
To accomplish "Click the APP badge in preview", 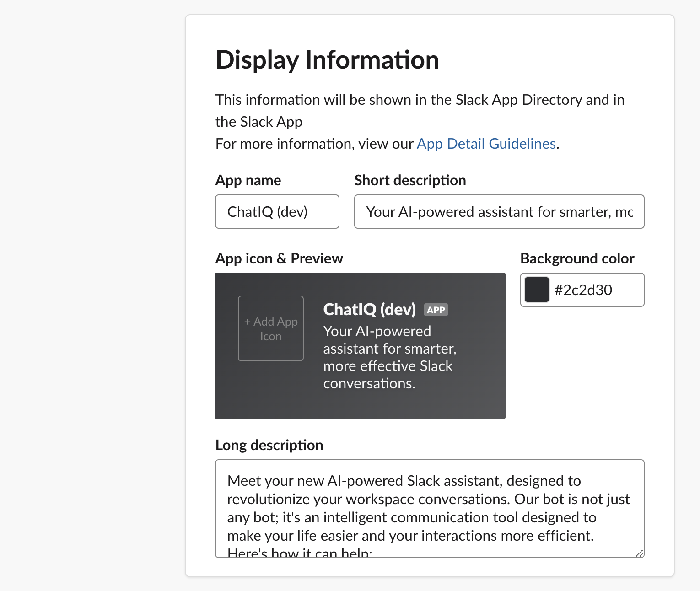I will click(436, 310).
